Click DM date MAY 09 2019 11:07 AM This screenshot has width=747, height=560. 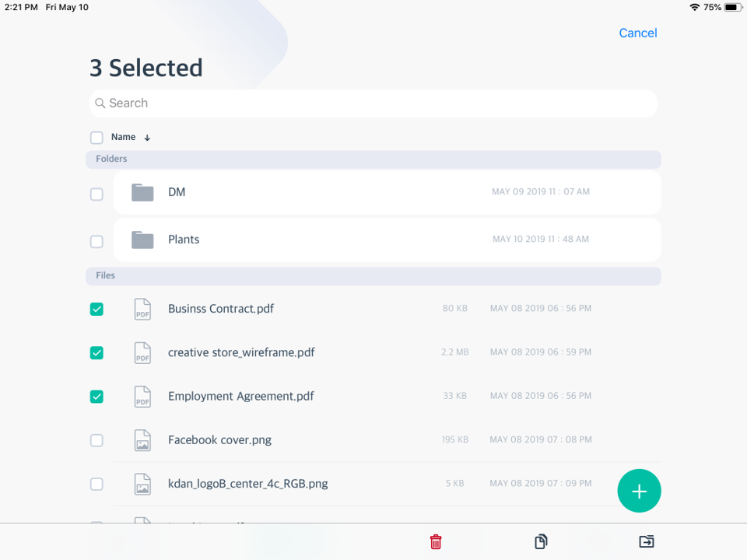541,191
